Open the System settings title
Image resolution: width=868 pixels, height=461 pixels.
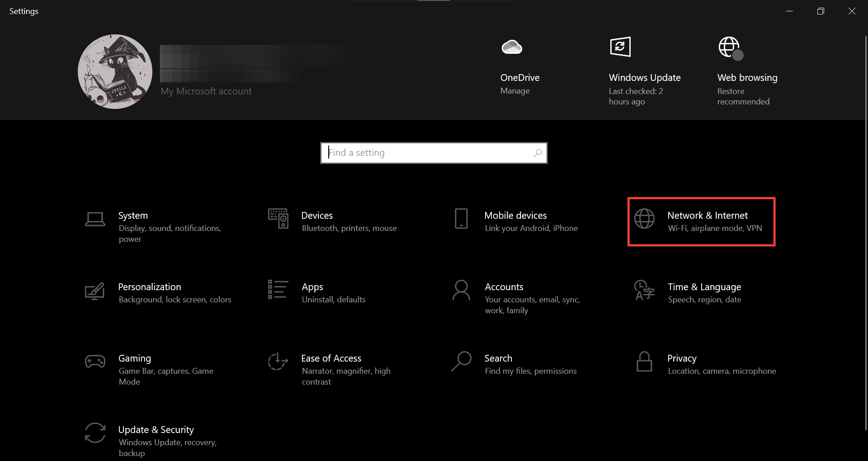pyautogui.click(x=133, y=216)
